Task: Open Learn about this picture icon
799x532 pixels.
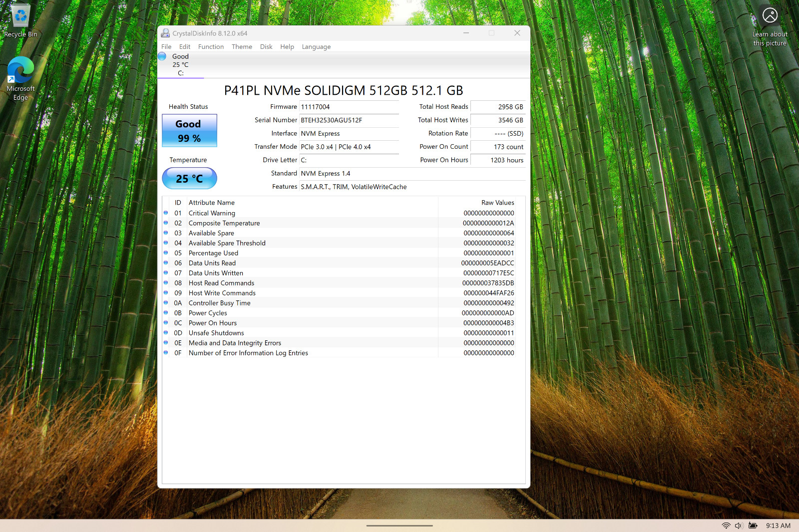Action: 770,25
